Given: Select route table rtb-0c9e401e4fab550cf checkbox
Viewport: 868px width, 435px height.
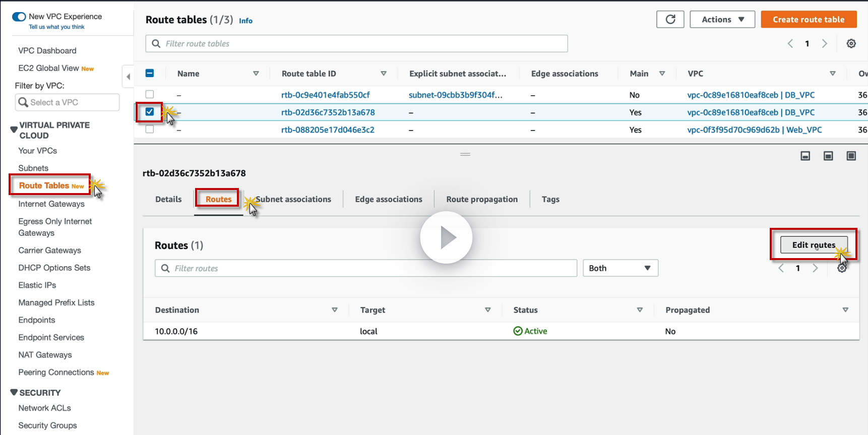Looking at the screenshot, I should 150,94.
